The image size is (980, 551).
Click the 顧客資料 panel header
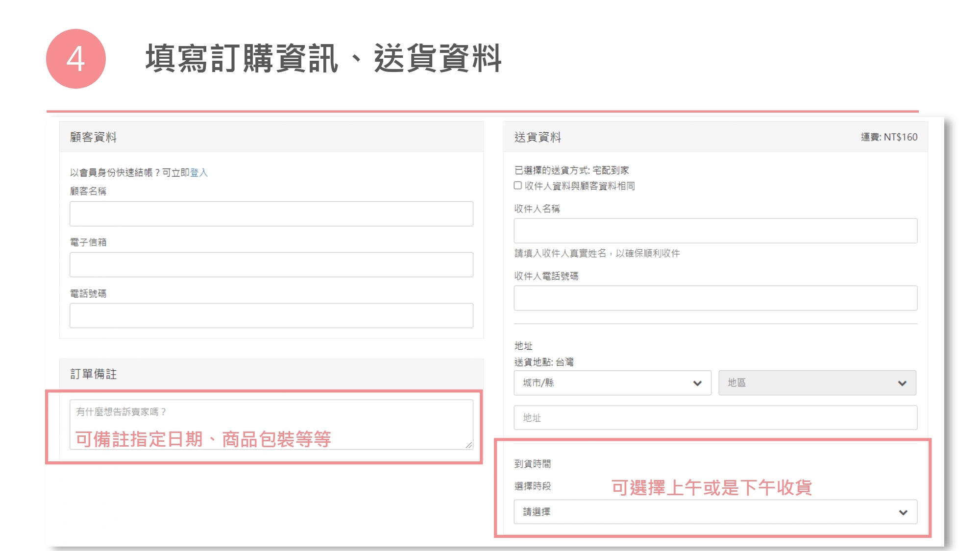click(93, 137)
